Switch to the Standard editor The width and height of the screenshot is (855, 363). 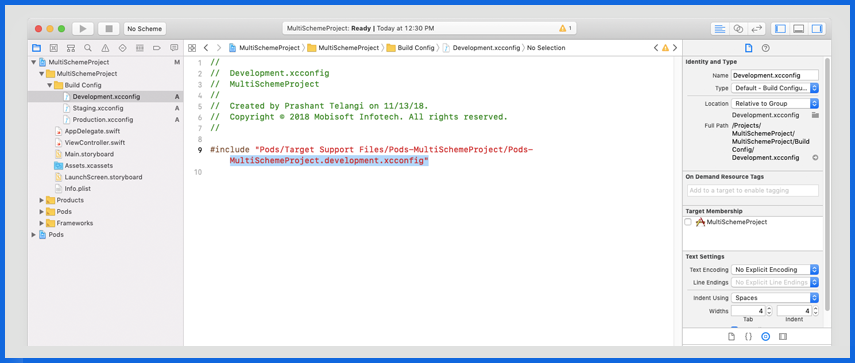720,28
